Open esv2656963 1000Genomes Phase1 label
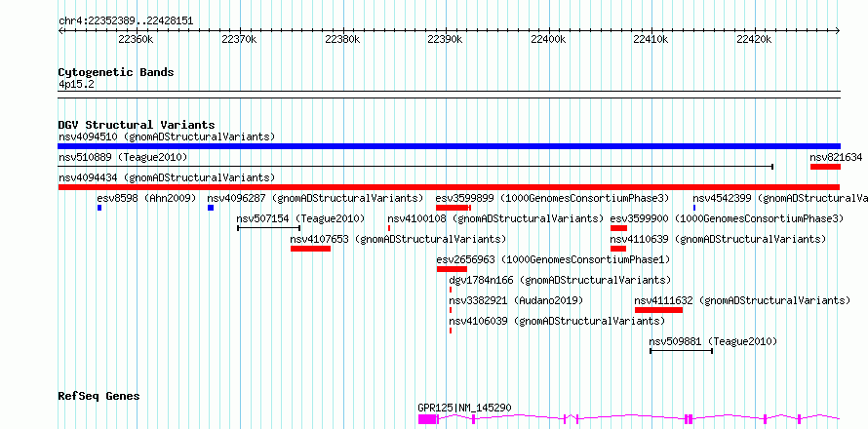Viewport: 868px width, 429px height. pyautogui.click(x=553, y=259)
